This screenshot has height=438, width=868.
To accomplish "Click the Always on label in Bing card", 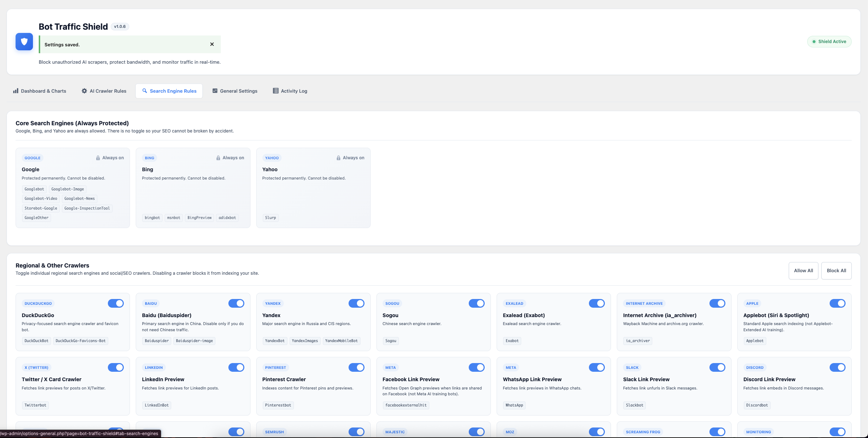I will [233, 158].
